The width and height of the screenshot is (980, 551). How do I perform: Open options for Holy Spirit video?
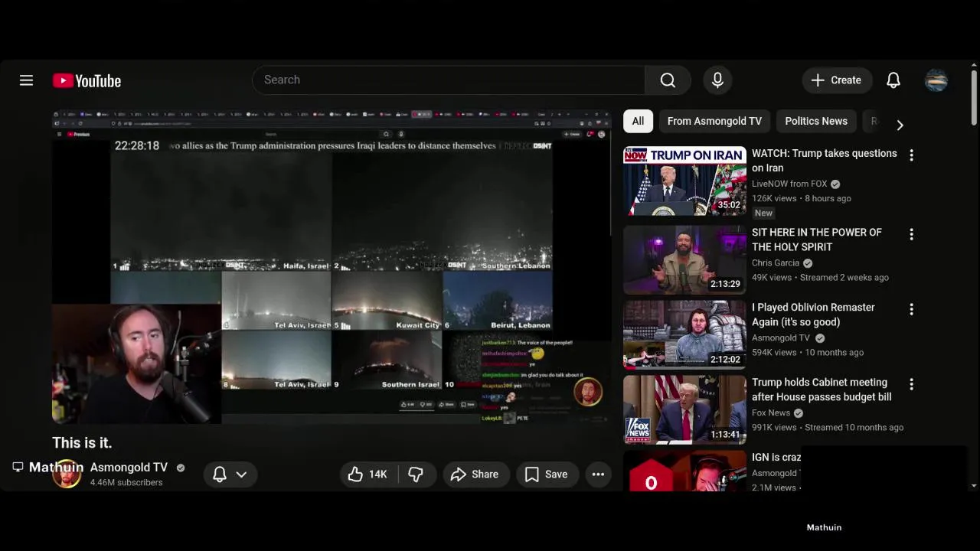pyautogui.click(x=911, y=234)
